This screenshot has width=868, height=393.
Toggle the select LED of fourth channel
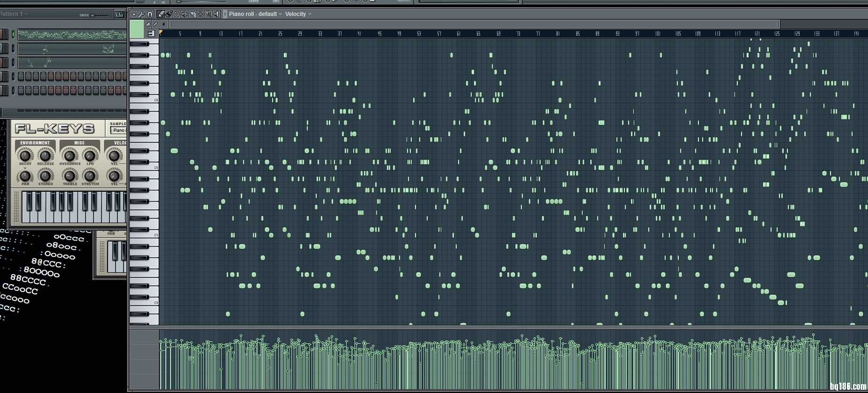[x=13, y=76]
